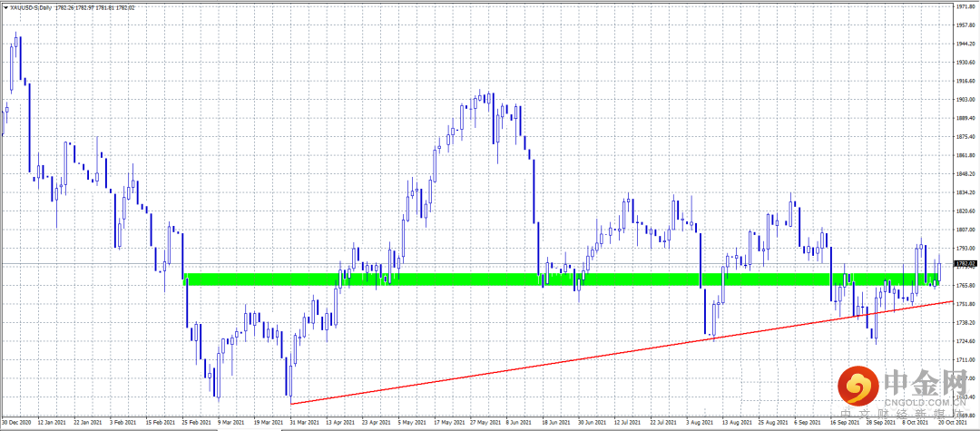This screenshot has height=431, width=980.
Task: Click the 1957.80 price axis label
Action: [x=966, y=25]
